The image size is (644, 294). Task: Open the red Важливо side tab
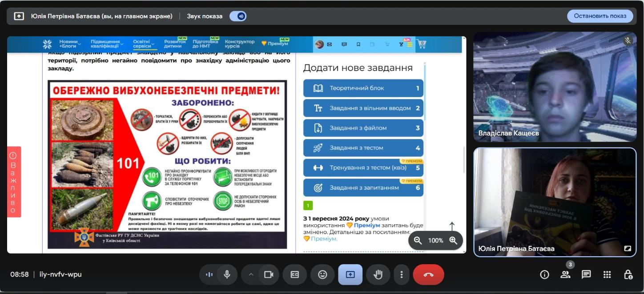[13, 182]
